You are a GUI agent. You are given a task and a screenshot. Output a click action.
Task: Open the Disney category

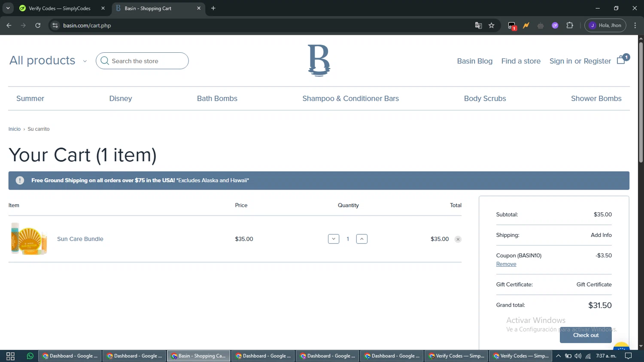point(121,99)
